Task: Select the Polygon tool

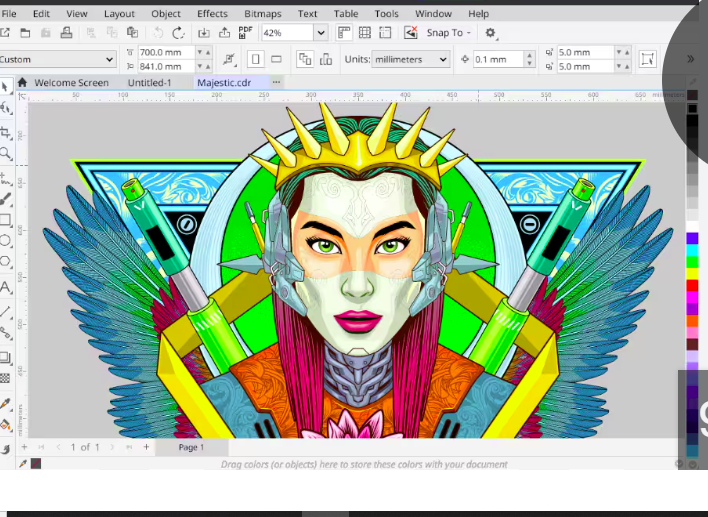Action: 5,261
